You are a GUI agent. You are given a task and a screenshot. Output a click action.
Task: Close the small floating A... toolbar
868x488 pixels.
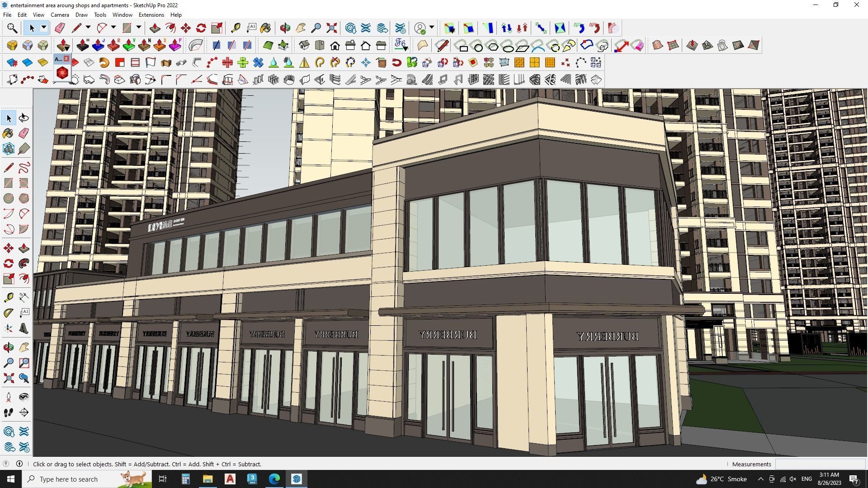tap(66, 59)
